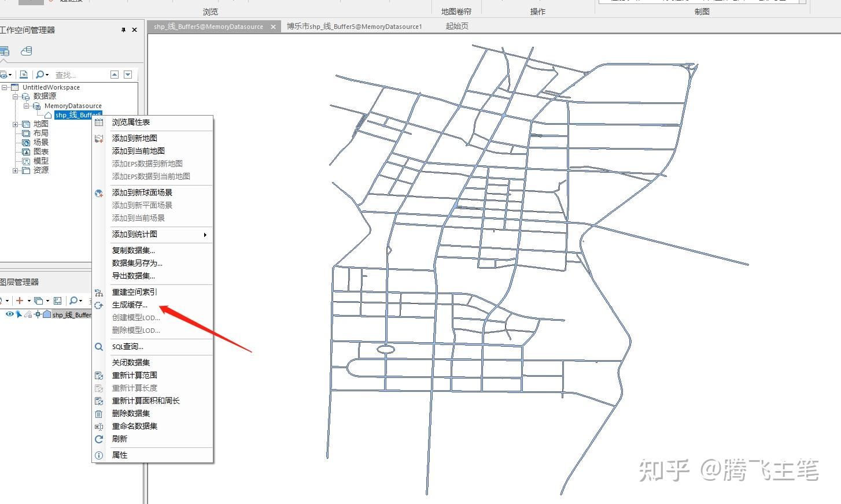This screenshot has height=504, width=841.
Task: Collapse the MemoryDatasource tree node
Action: [x=26, y=106]
